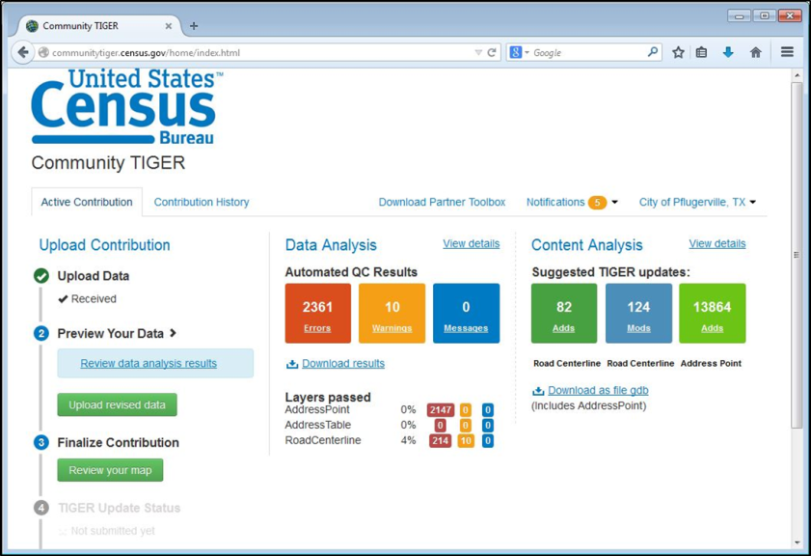Viewport: 811px width, 556px height.
Task: Click the AddressTable layer name
Action: [318, 425]
